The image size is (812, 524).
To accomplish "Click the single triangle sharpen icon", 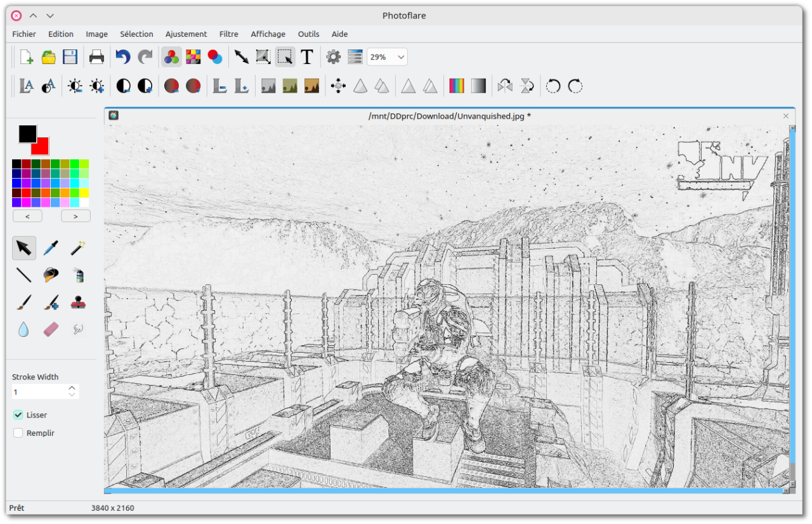I will click(409, 86).
